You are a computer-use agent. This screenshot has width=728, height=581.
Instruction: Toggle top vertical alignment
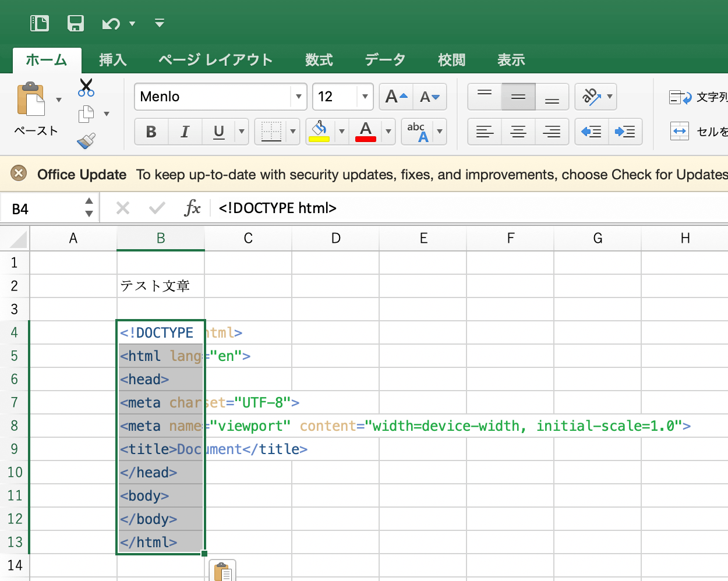[x=485, y=97]
